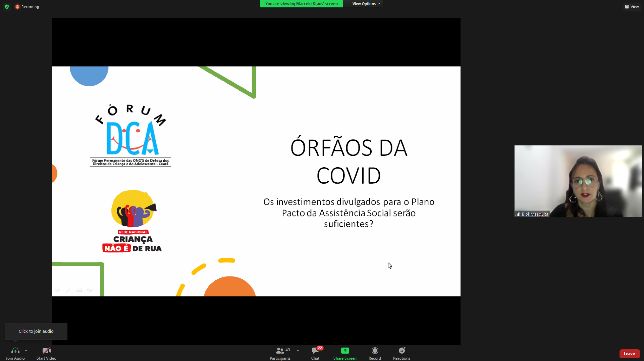644x361 pixels.
Task: Open the Participants panel
Action: coord(280,351)
